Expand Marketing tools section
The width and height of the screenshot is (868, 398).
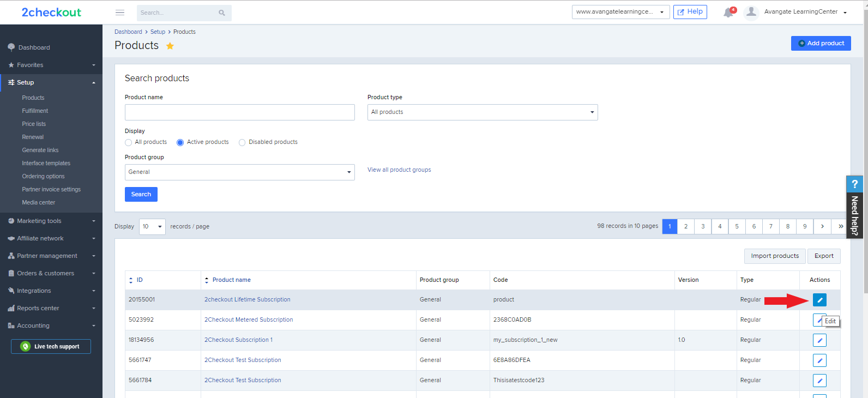click(51, 221)
